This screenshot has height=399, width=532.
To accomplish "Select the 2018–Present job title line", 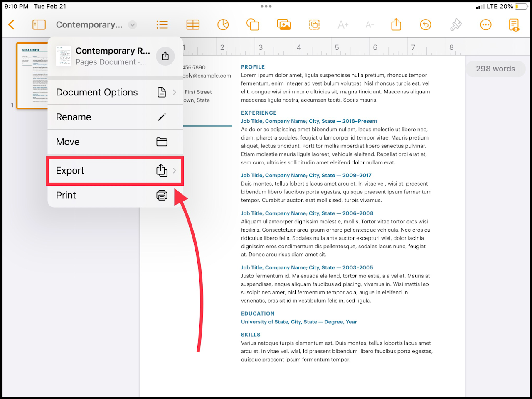I will coord(309,121).
